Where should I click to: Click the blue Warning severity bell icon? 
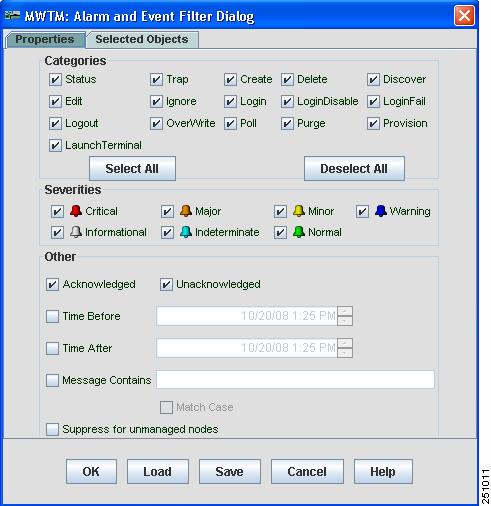pos(381,211)
